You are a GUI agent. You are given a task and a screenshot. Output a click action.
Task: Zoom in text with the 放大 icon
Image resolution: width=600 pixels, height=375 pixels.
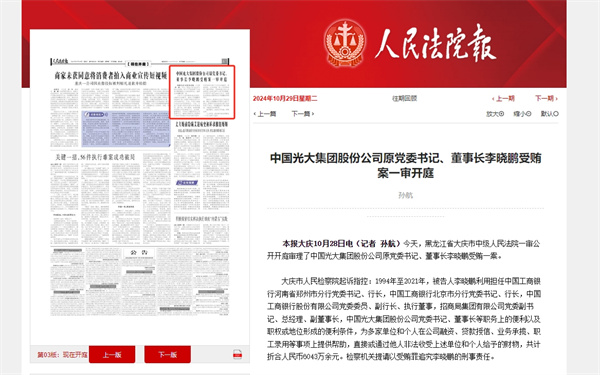click(495, 114)
